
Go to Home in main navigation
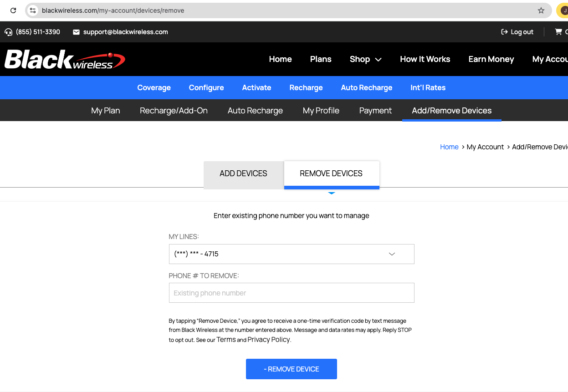pyautogui.click(x=280, y=59)
